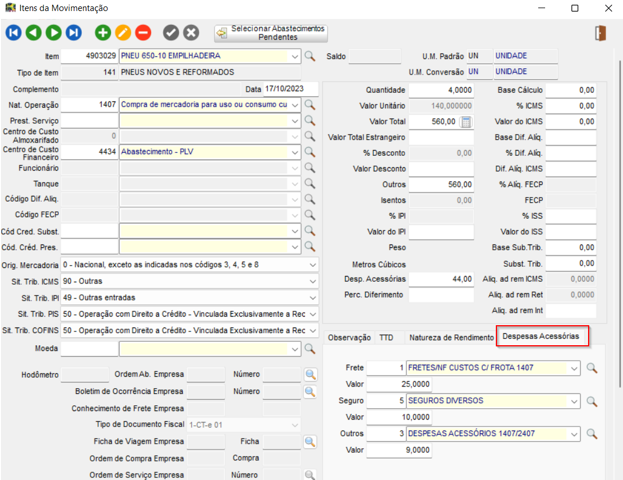
Task: Search Frete with magnifier icon
Action: click(592, 369)
